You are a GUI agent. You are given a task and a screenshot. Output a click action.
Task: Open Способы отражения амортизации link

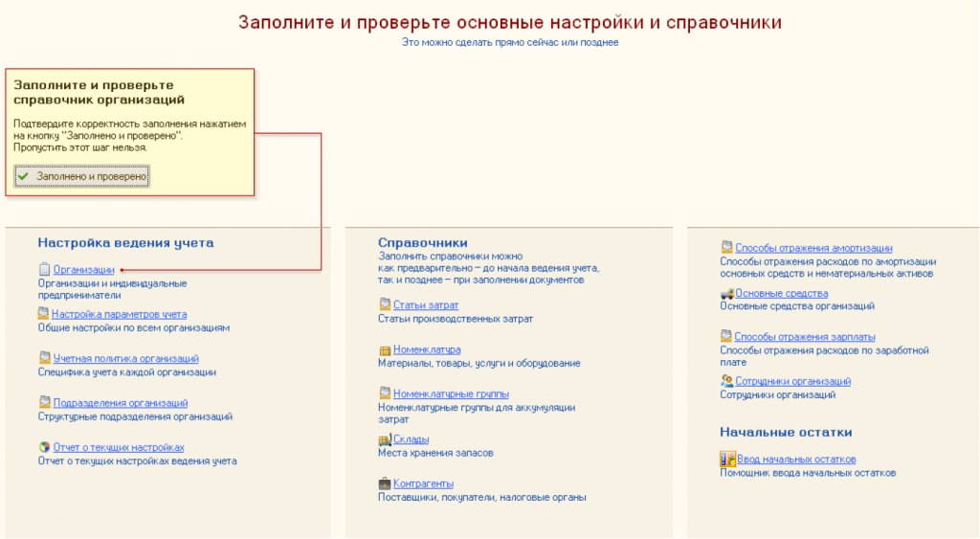(813, 248)
